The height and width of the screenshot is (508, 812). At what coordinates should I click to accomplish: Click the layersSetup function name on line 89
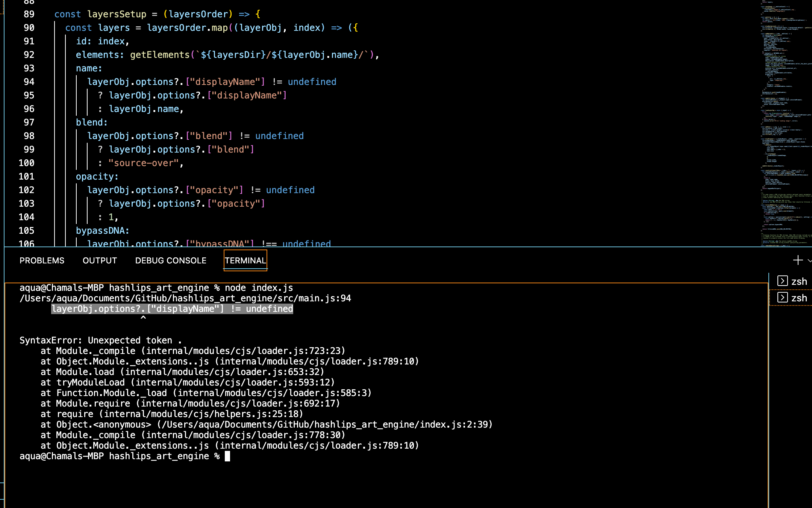pyautogui.click(x=117, y=14)
